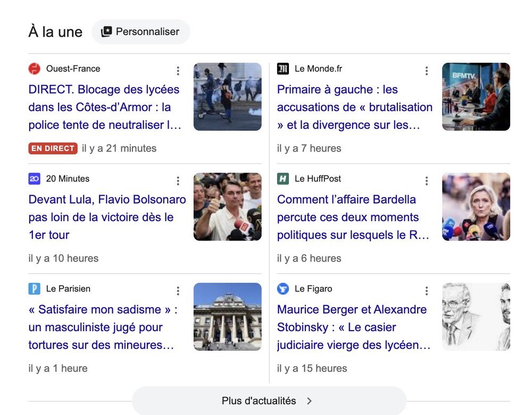
Task: Open the affaire Bardella headline
Action: [353, 217]
